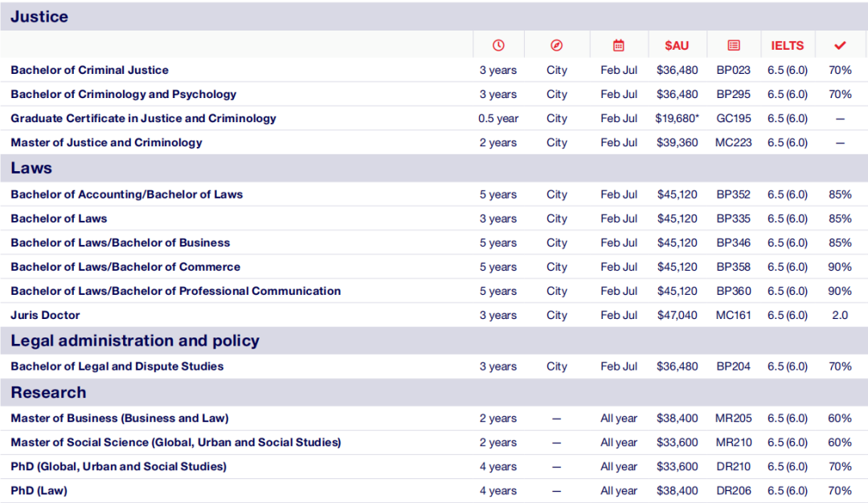Click the $19,680* fee value
The image size is (868, 503).
(677, 118)
